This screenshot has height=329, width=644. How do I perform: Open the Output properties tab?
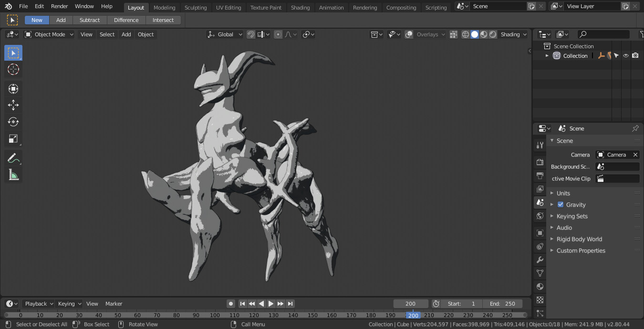click(540, 176)
